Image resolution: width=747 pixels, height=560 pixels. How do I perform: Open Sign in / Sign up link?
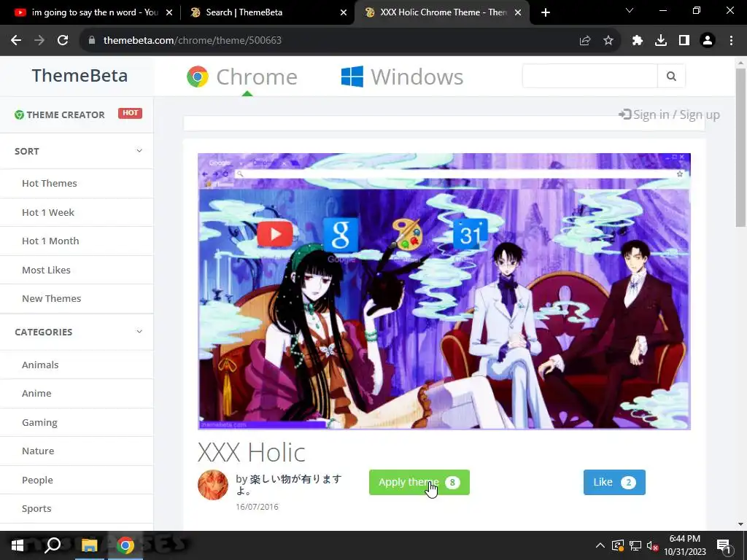point(670,114)
